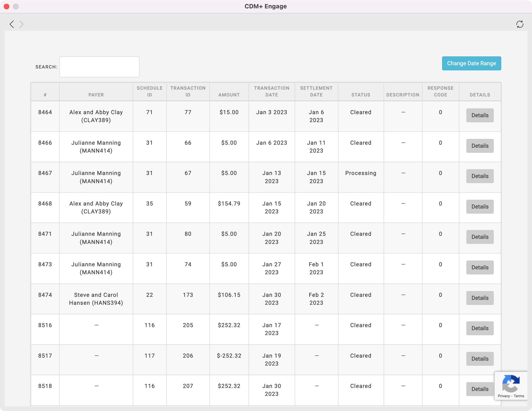Sort by Settlement Date column header

(x=316, y=91)
